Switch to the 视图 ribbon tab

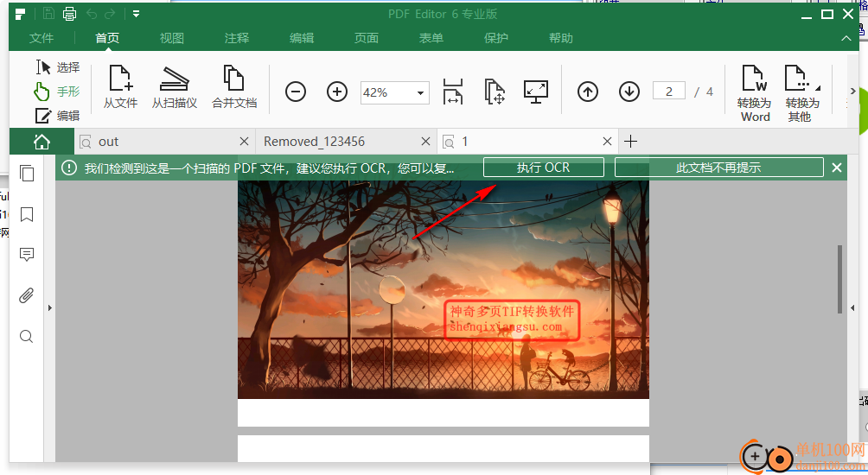[x=172, y=38]
